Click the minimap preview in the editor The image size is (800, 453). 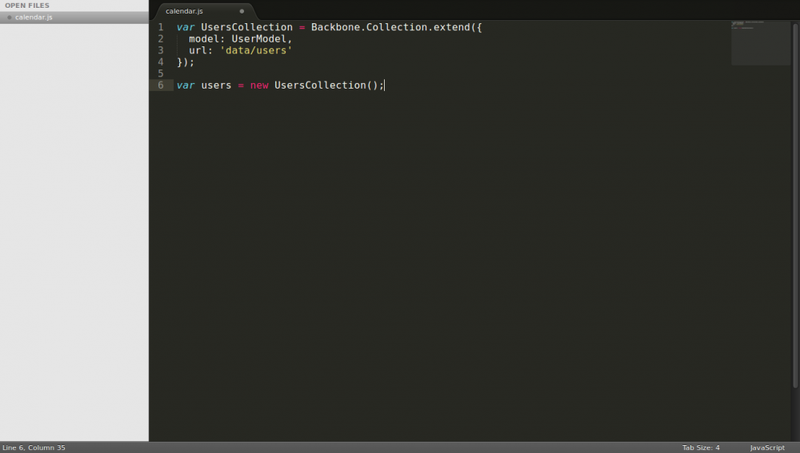pos(760,40)
